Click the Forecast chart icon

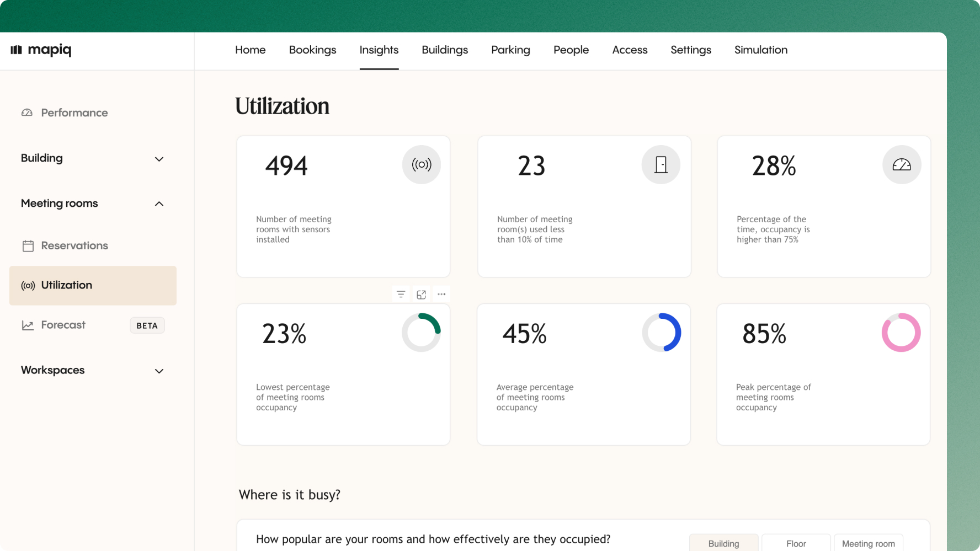28,325
